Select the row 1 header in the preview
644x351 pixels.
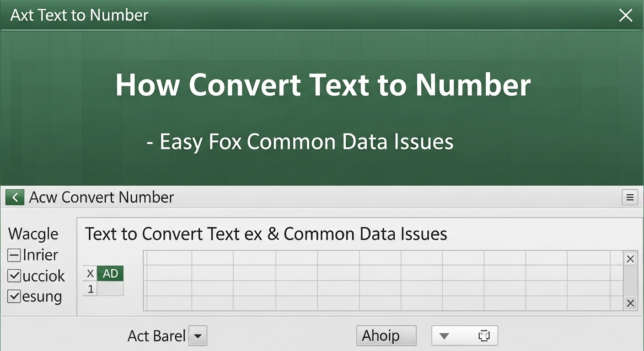tap(90, 289)
